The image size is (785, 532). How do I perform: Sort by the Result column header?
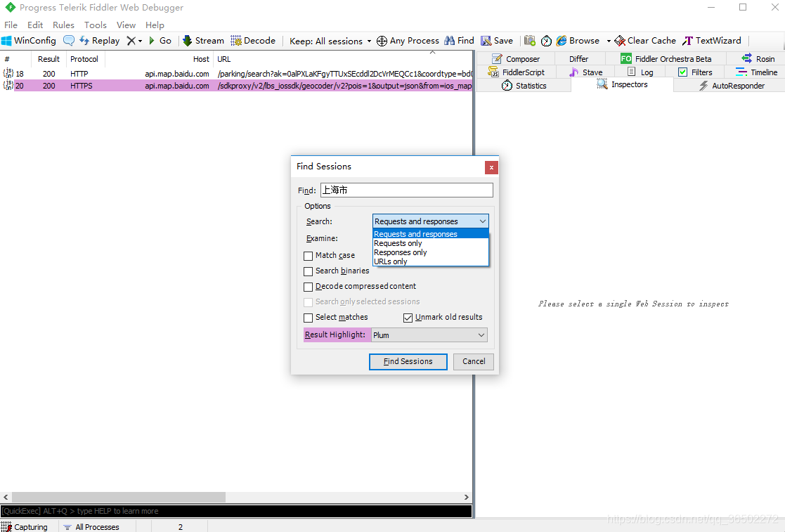tap(48, 59)
